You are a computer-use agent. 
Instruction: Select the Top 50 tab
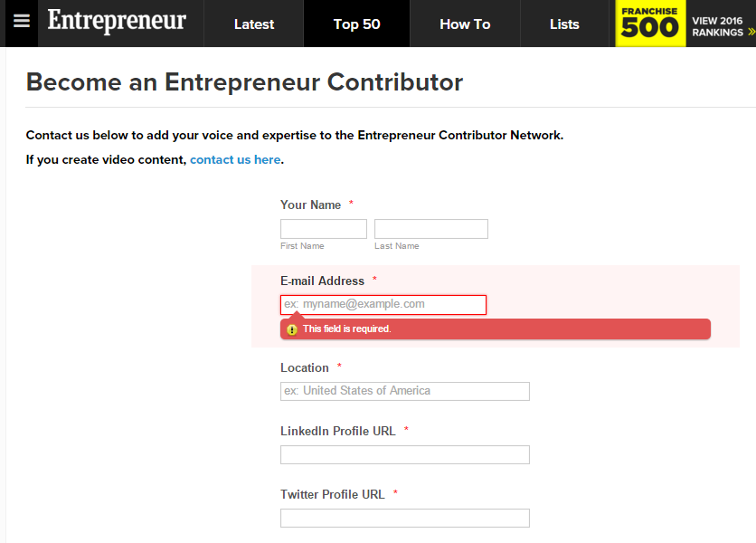point(357,24)
